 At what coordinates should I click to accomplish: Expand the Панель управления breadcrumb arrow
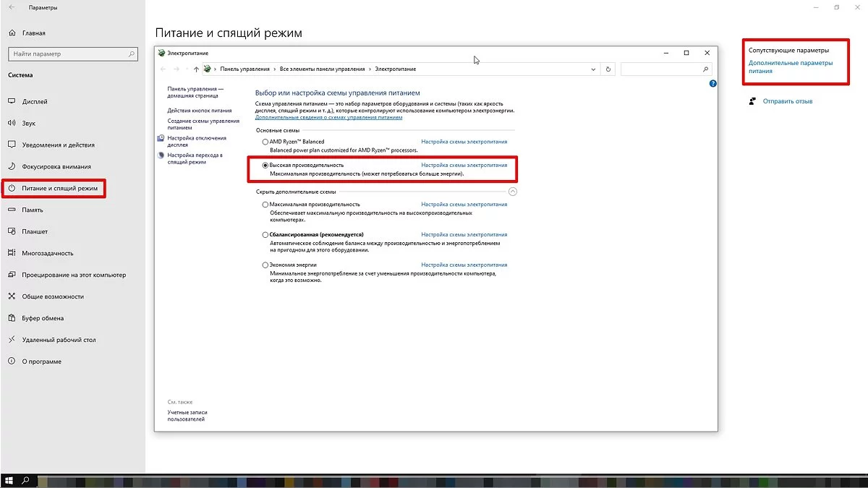click(x=274, y=69)
